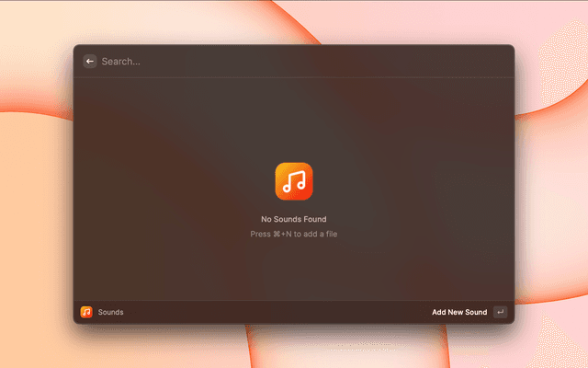588x368 pixels.
Task: Click the Search... placeholder text
Action: click(121, 61)
